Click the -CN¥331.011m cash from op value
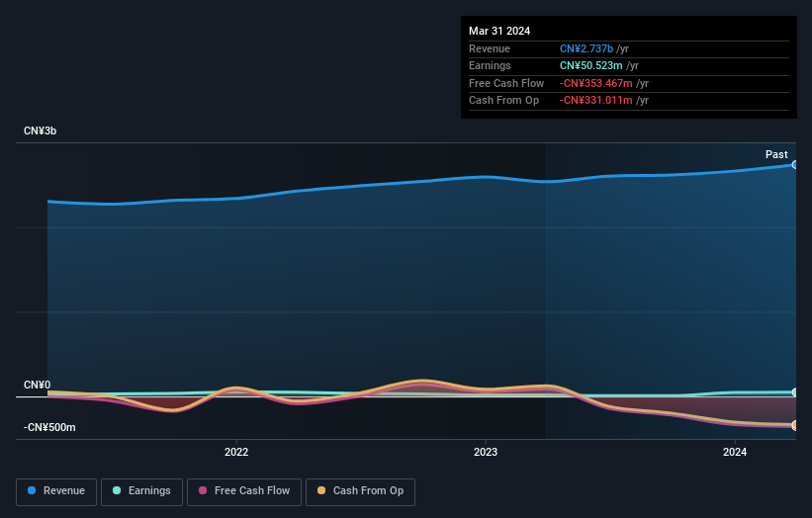Viewport: 812px width, 518px height. pos(595,101)
